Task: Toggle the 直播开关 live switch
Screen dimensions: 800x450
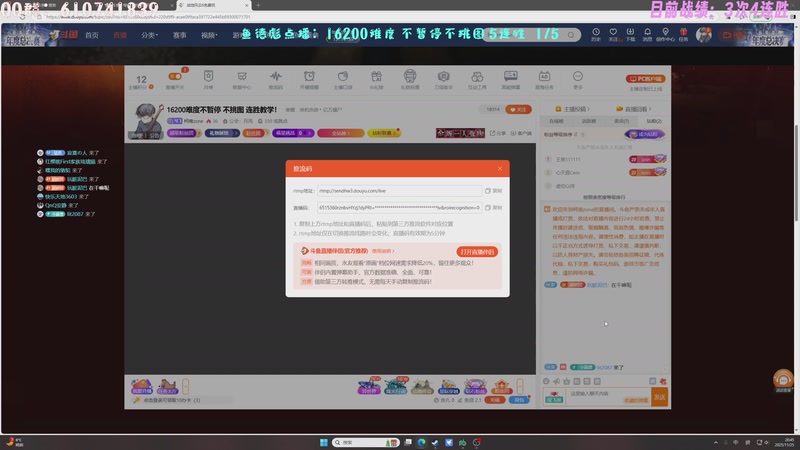Action: click(175, 77)
